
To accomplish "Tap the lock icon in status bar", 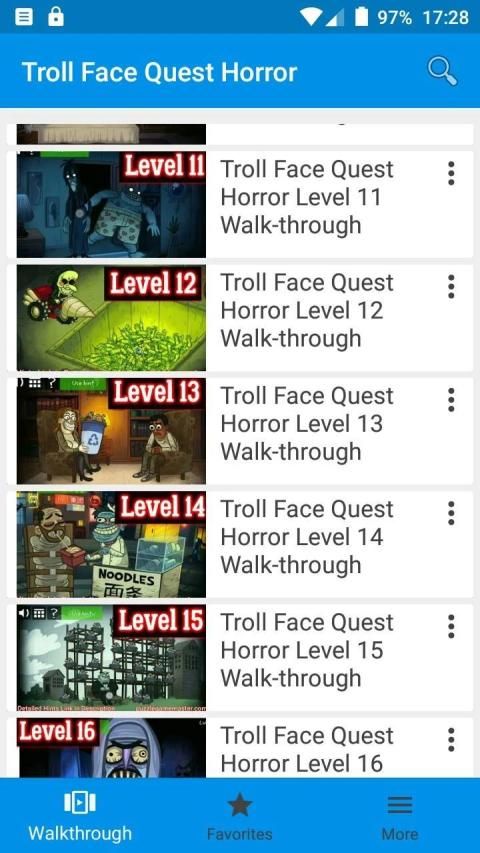I will (x=56, y=16).
